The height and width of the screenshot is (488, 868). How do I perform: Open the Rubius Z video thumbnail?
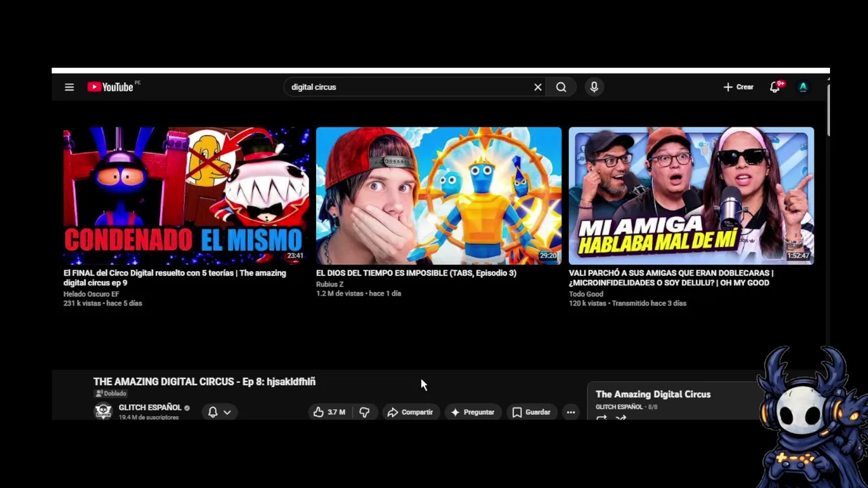pyautogui.click(x=439, y=195)
